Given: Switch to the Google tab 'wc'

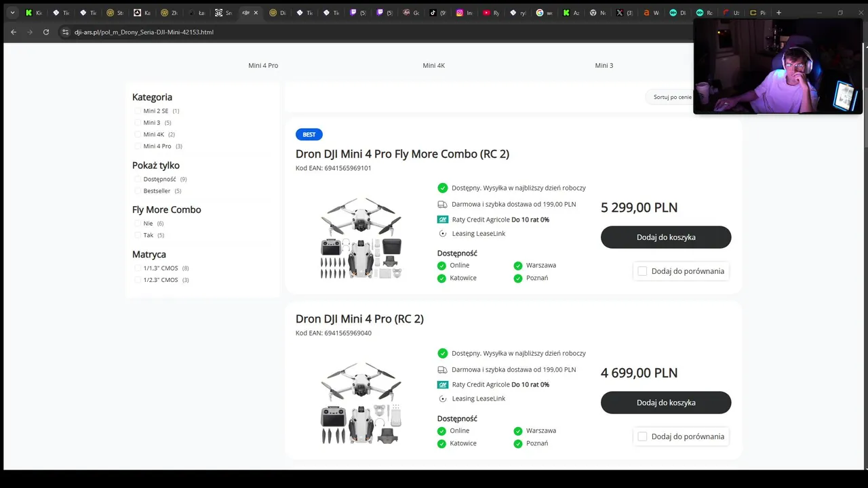Looking at the screenshot, I should point(544,13).
